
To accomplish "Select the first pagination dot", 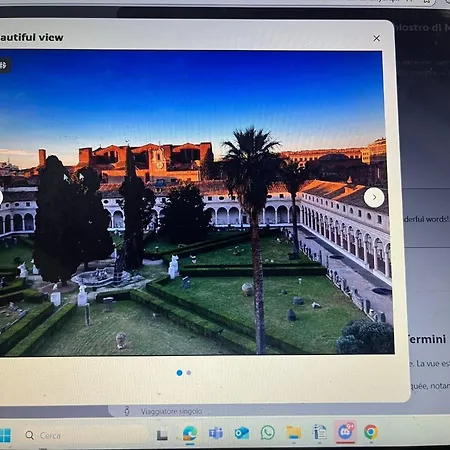I will tap(179, 373).
